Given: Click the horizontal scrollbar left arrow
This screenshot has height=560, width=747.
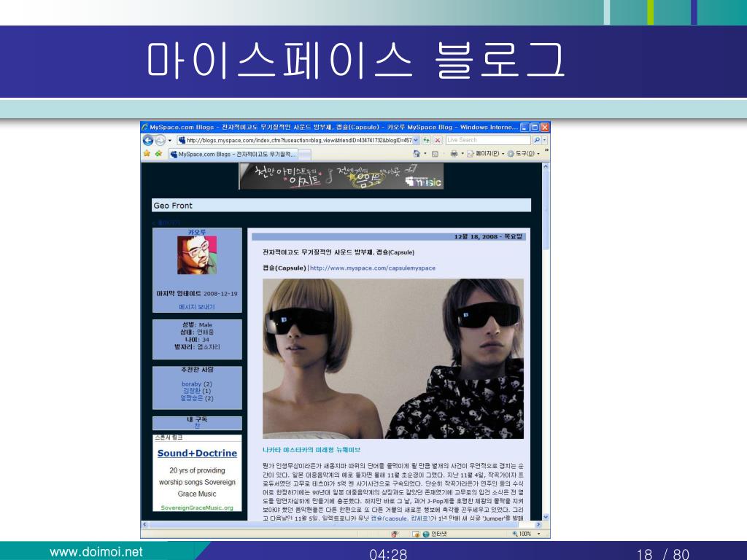Looking at the screenshot, I should point(145,524).
